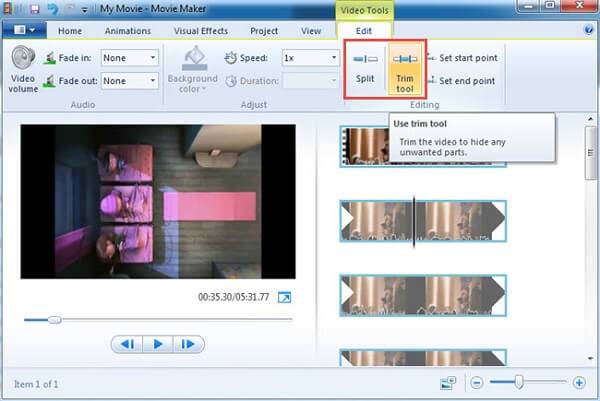Select the Split tool
This screenshot has width=600, height=401.
pos(365,67)
